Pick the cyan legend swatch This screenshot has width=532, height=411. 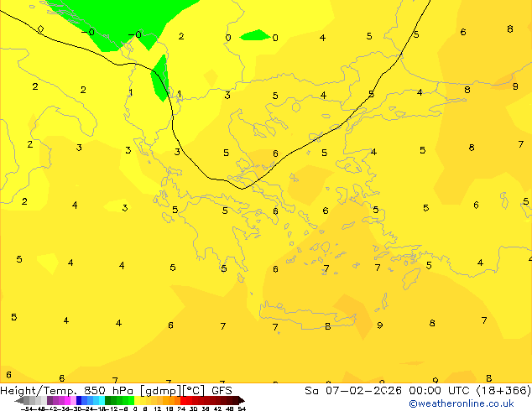pyautogui.click(x=102, y=400)
